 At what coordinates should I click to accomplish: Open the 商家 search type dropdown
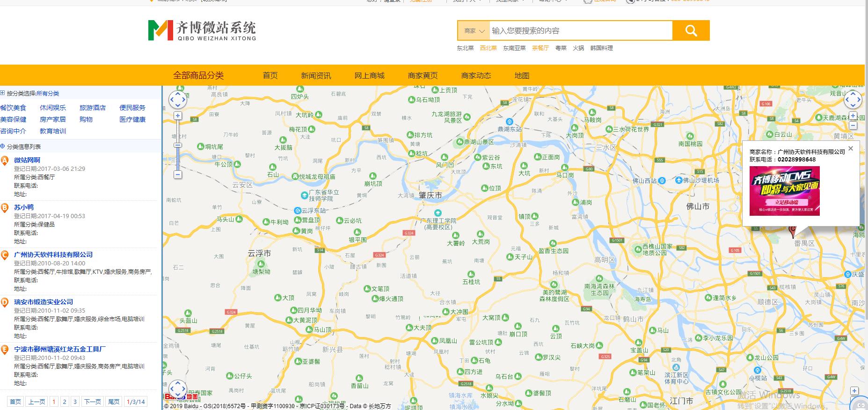point(474,31)
